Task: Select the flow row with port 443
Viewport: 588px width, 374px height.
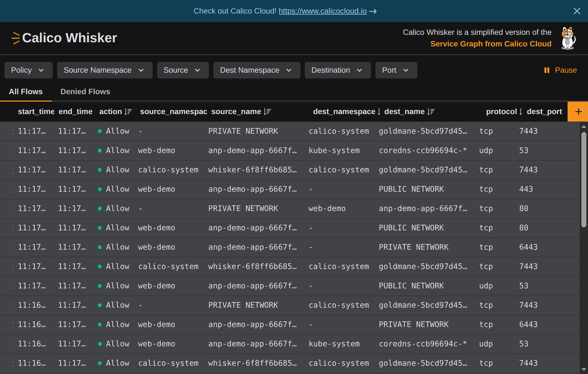Action: click(290, 189)
